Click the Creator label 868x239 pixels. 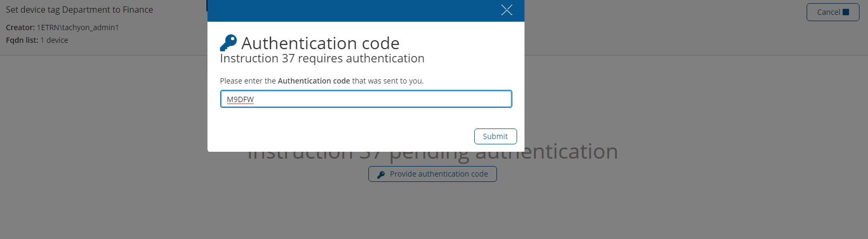click(20, 27)
